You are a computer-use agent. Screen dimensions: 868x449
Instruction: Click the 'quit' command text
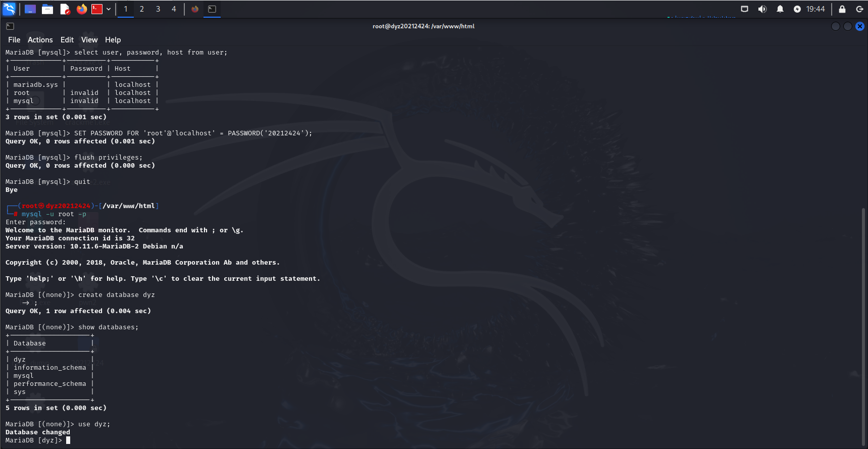click(x=82, y=182)
